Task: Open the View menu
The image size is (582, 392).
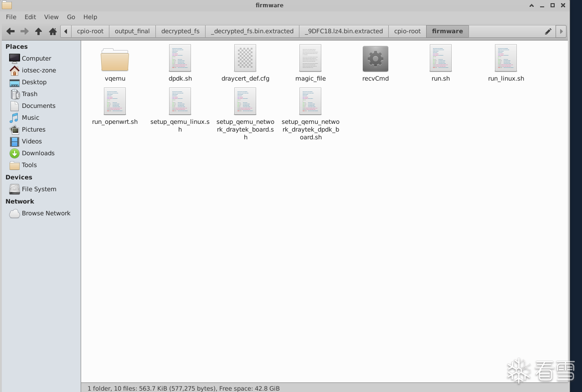Action: point(51,17)
